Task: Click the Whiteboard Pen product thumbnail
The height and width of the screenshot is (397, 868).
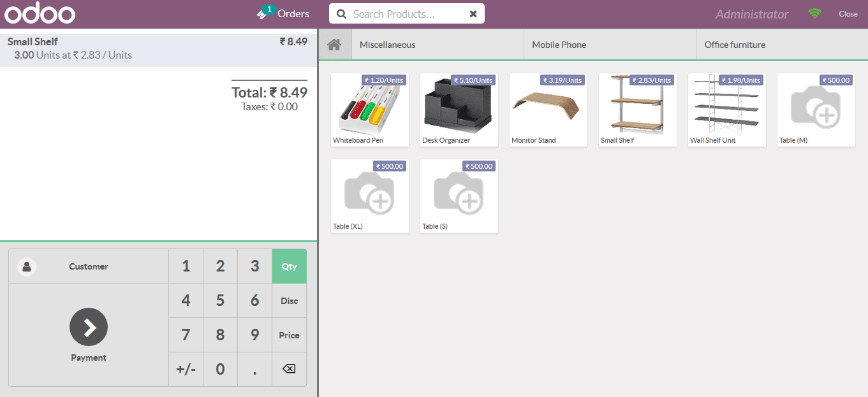Action: coord(369,110)
